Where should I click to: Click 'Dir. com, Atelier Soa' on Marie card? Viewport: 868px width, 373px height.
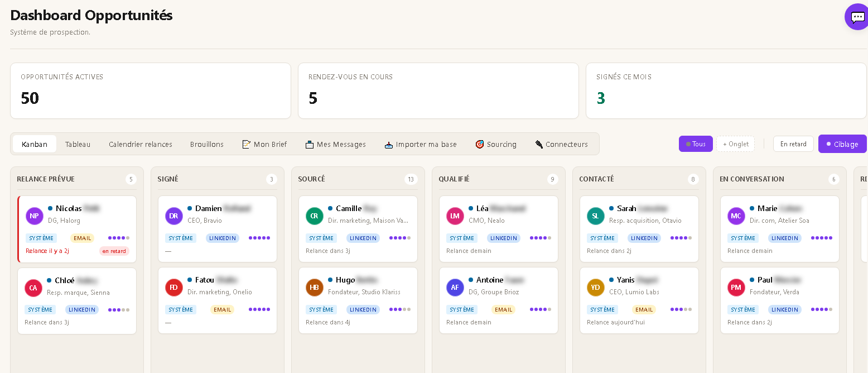[x=779, y=221]
